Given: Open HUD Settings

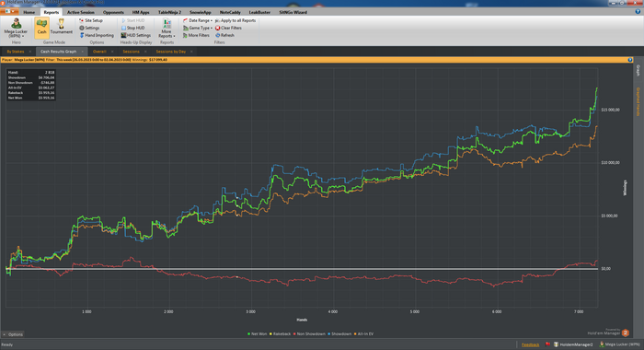Looking at the screenshot, I should pyautogui.click(x=136, y=35).
